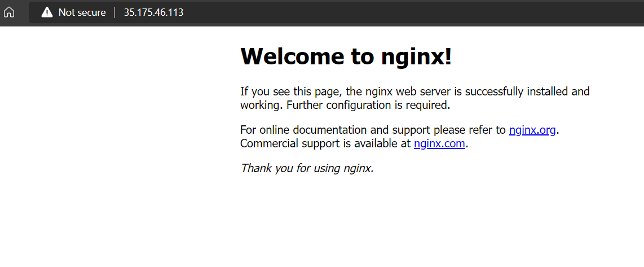Click the 'Thank you for using nginx.' text
Viewport: 644px width, 267px height.
[x=307, y=168]
